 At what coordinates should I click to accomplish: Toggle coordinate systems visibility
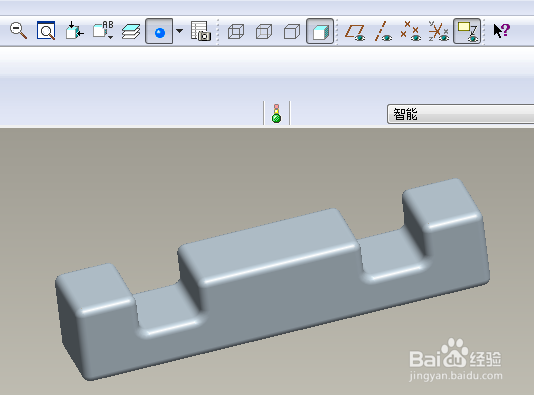439,32
